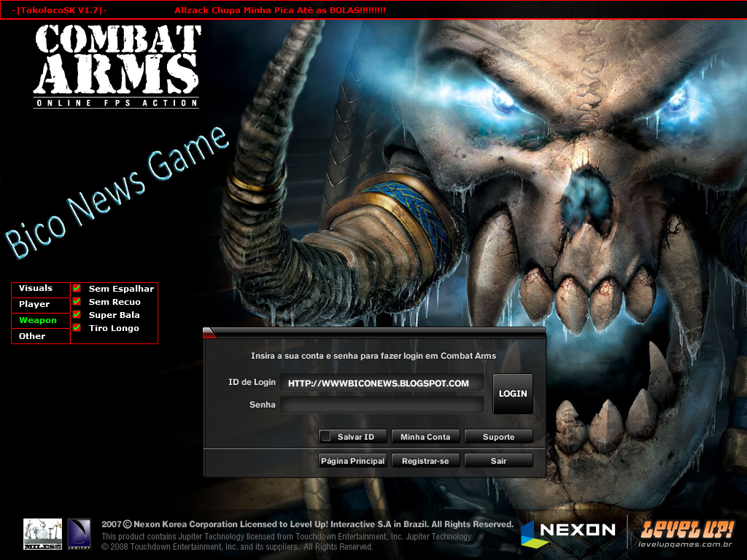Viewport: 747px width, 560px height.
Task: Click the Super Bala label text
Action: (115, 315)
